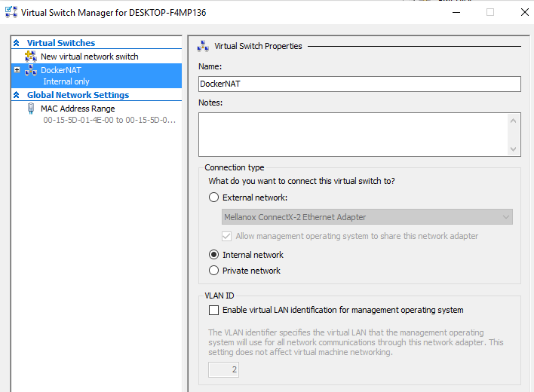
Task: Toggle Allow management operating system sharing checkbox
Action: coord(229,236)
